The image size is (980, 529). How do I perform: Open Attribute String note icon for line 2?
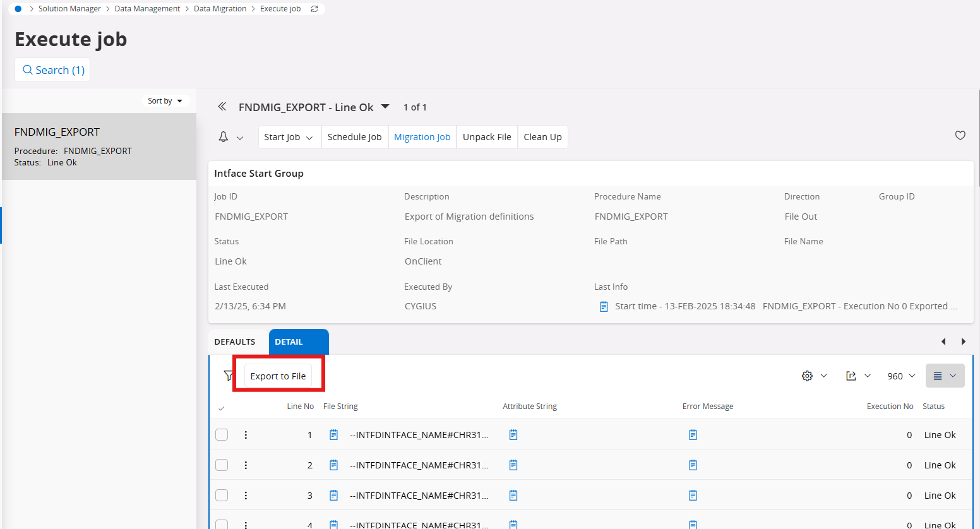point(513,465)
